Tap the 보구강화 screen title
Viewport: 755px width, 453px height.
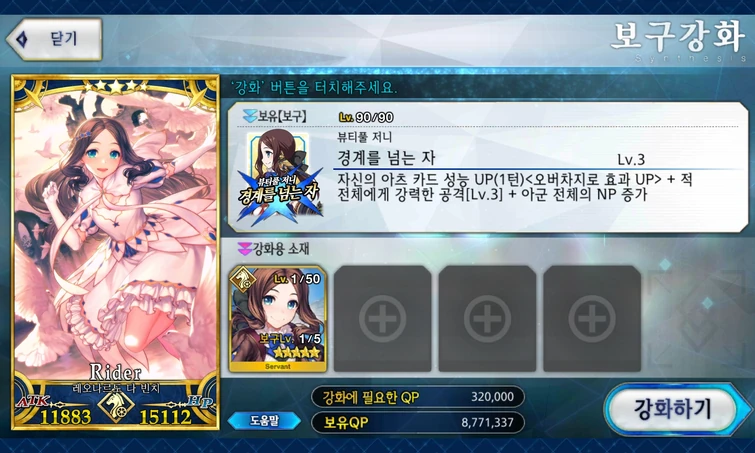678,37
